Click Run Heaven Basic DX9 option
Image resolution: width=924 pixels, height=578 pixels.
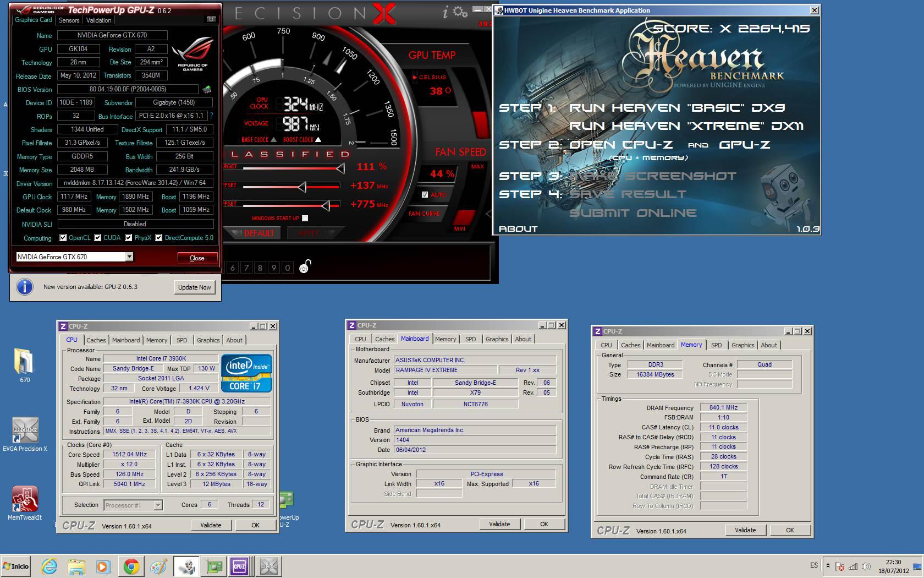pyautogui.click(x=677, y=108)
